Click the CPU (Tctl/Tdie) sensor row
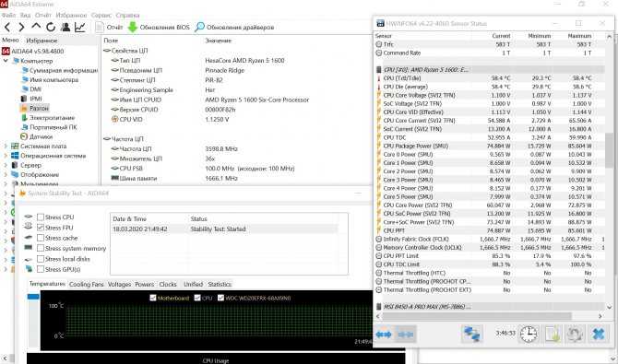 coord(489,78)
